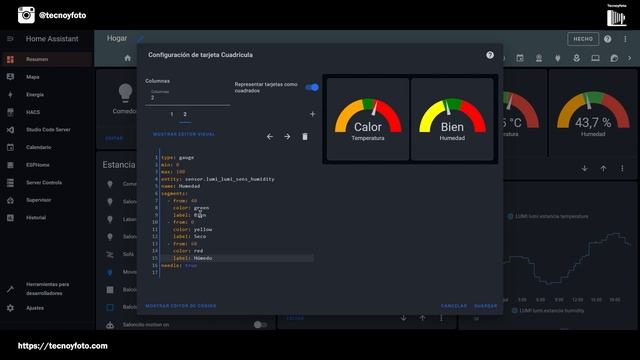Click CANCELAR in the dialog
Image resolution: width=640 pixels, height=360 pixels.
453,306
